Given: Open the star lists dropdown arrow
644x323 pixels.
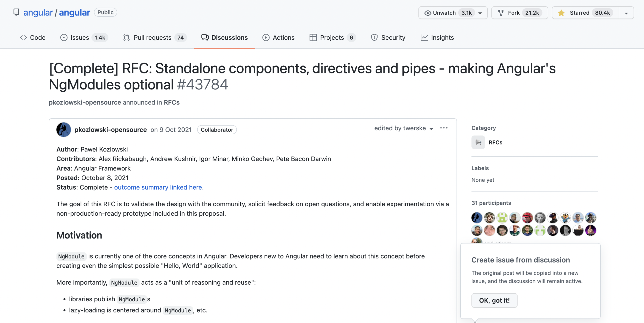Looking at the screenshot, I should point(626,13).
